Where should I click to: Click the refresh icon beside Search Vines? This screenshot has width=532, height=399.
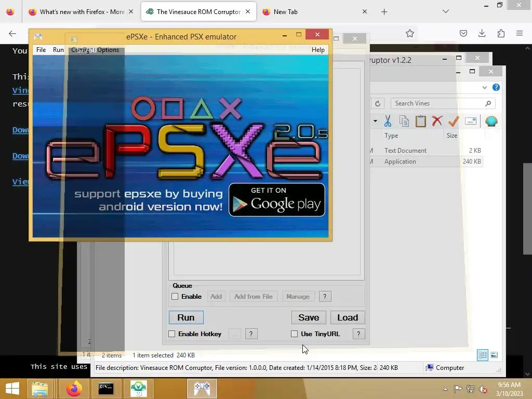pyautogui.click(x=378, y=103)
